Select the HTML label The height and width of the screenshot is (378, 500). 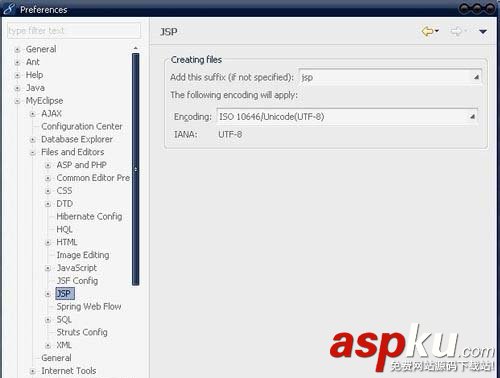(x=67, y=242)
